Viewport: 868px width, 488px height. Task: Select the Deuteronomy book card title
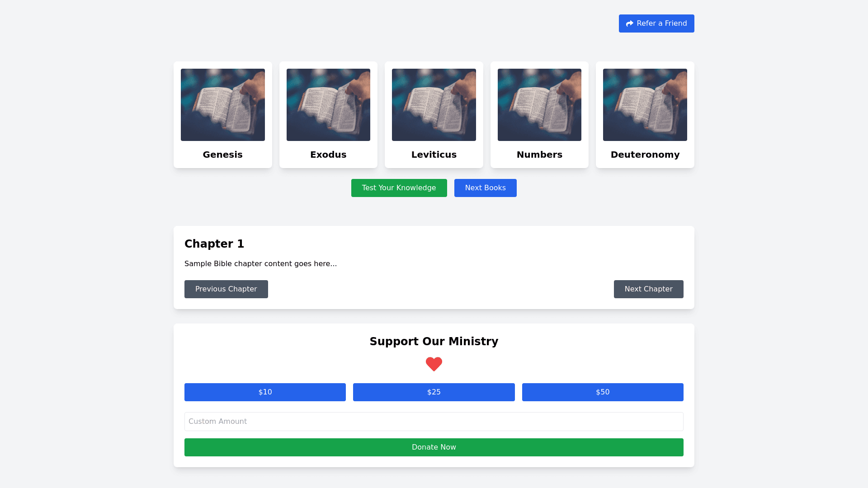645,155
